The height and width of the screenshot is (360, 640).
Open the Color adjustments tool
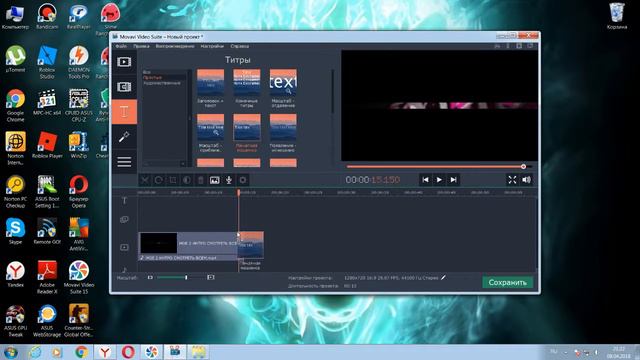click(x=187, y=180)
